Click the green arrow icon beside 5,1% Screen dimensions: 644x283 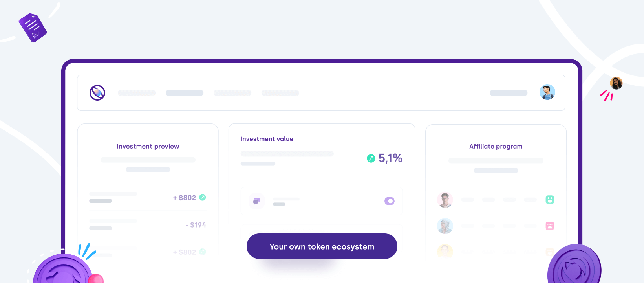click(x=371, y=158)
